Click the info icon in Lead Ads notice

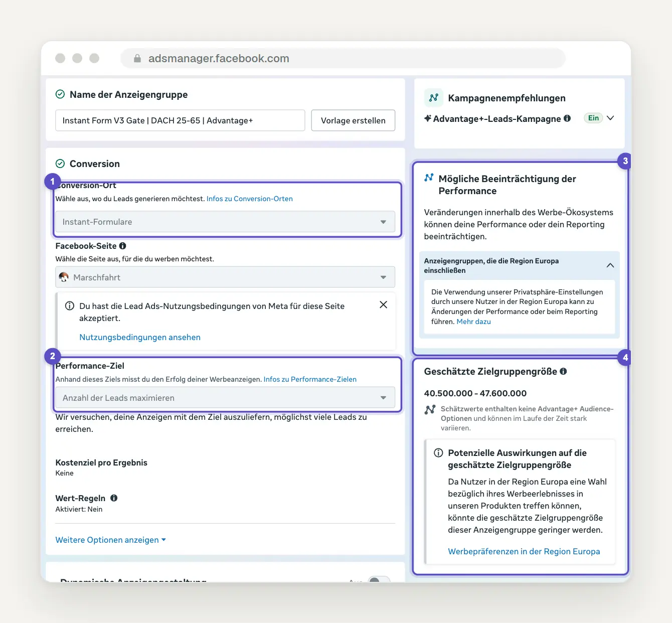point(70,306)
